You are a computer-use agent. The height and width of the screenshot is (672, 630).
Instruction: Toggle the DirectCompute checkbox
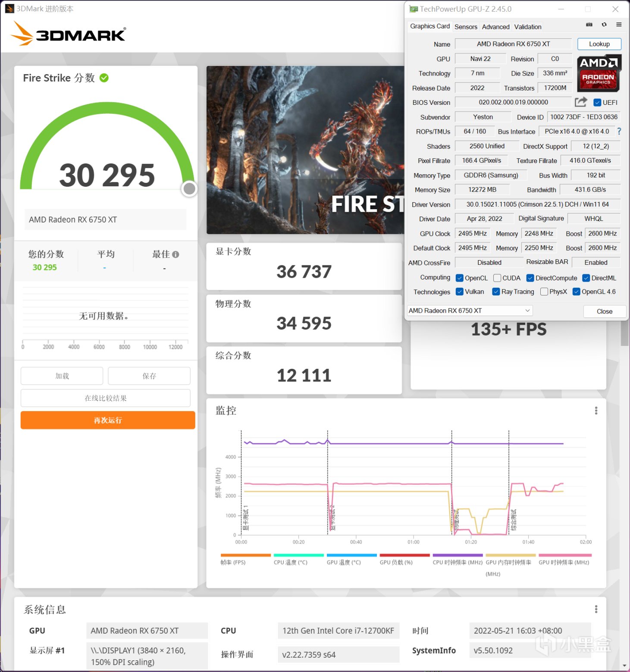click(x=530, y=278)
